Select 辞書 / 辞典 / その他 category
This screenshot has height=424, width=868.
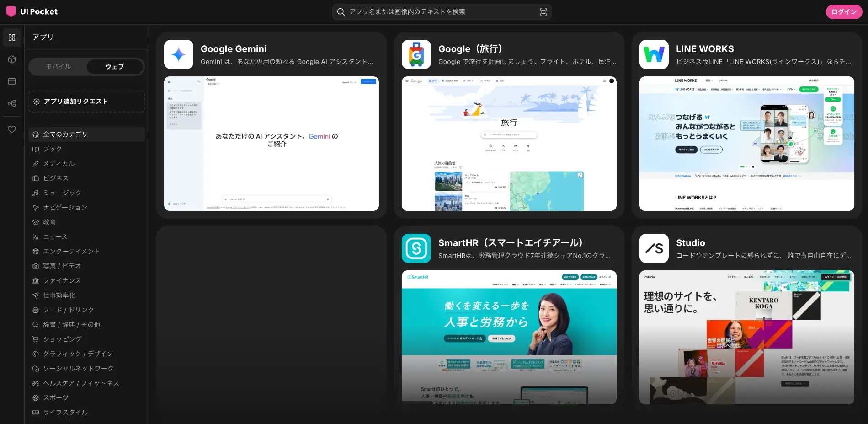point(86,325)
